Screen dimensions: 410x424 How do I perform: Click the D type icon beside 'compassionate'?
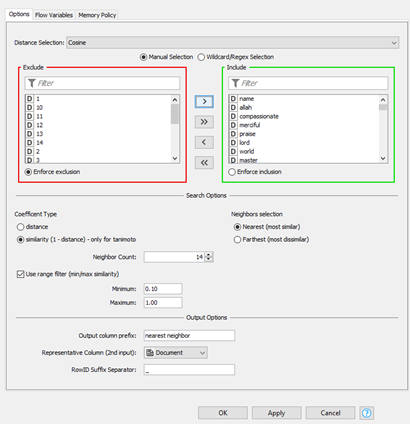(x=233, y=116)
